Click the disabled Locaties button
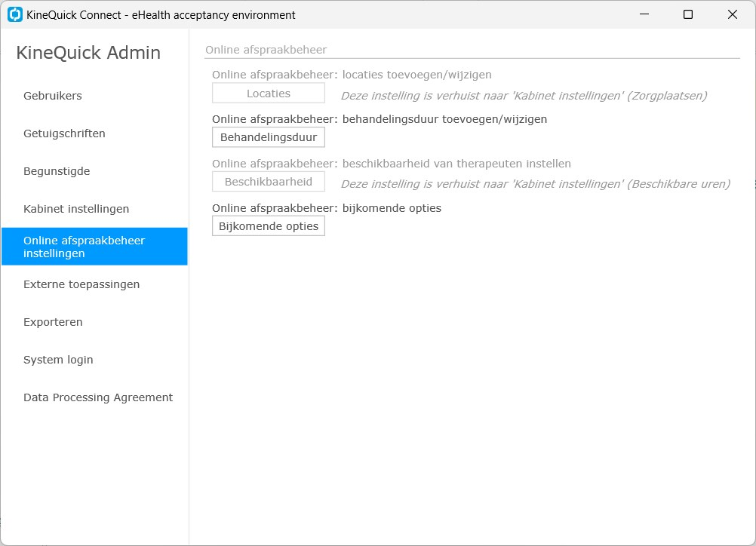Screen dimensions: 756x546 pos(269,93)
